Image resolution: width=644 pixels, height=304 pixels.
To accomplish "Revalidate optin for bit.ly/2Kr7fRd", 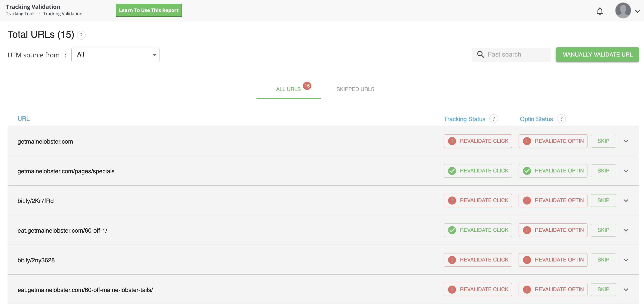I will (553, 200).
